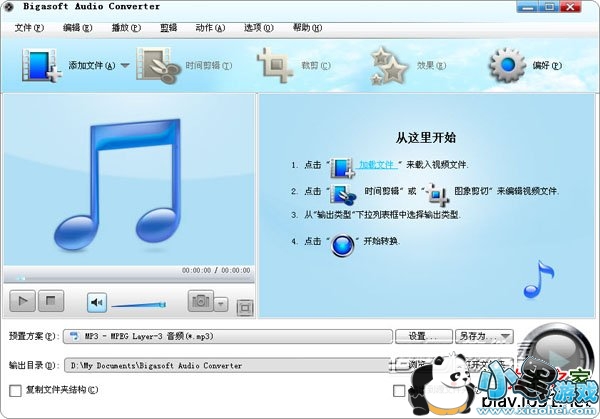Open the Add File dropdown arrow
The width and height of the screenshot is (600, 419).
click(125, 65)
